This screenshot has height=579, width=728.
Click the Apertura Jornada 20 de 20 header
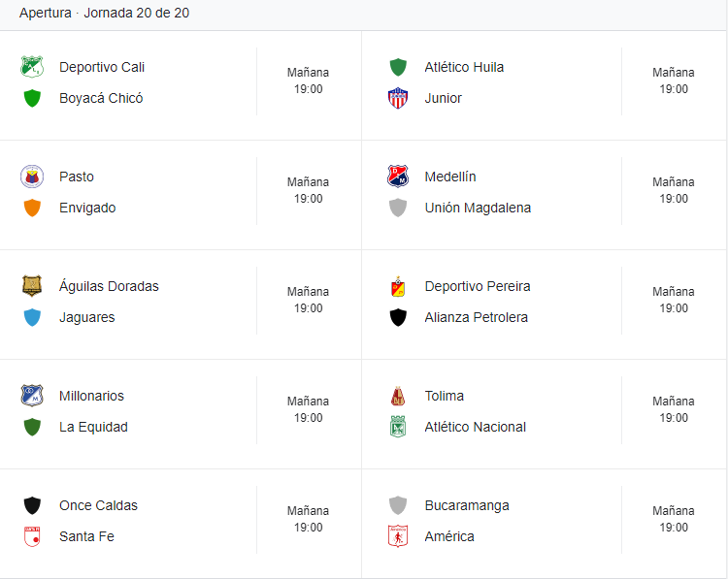pyautogui.click(x=104, y=13)
